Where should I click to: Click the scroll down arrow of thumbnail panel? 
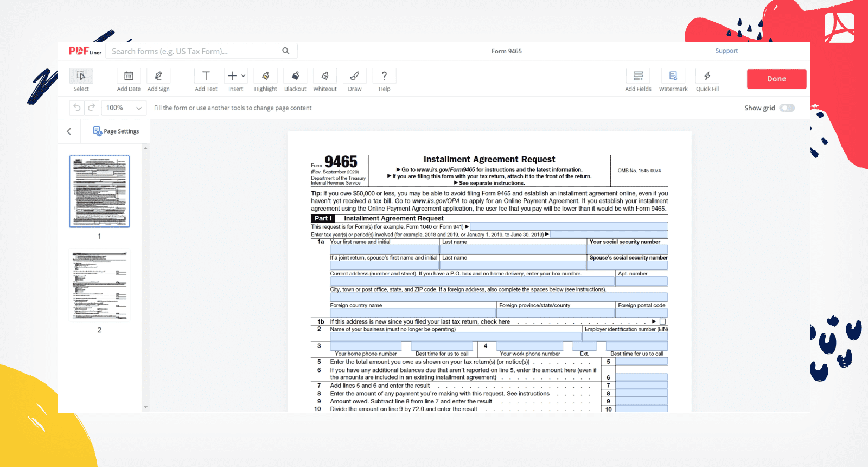pyautogui.click(x=145, y=407)
